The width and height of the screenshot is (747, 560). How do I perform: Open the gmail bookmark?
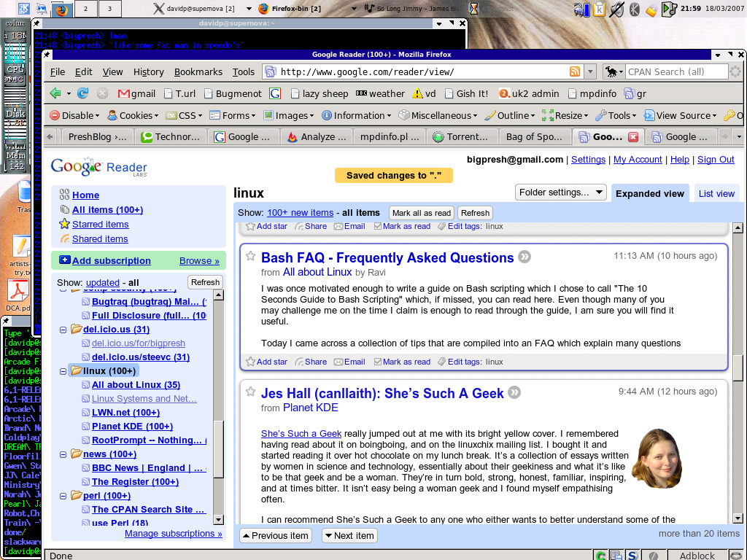(136, 93)
